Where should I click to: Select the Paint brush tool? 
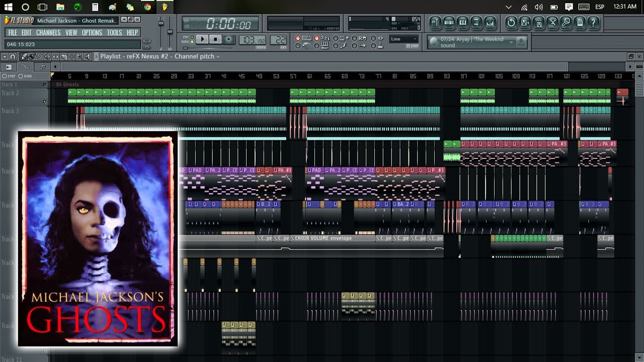pyautogui.click(x=31, y=56)
